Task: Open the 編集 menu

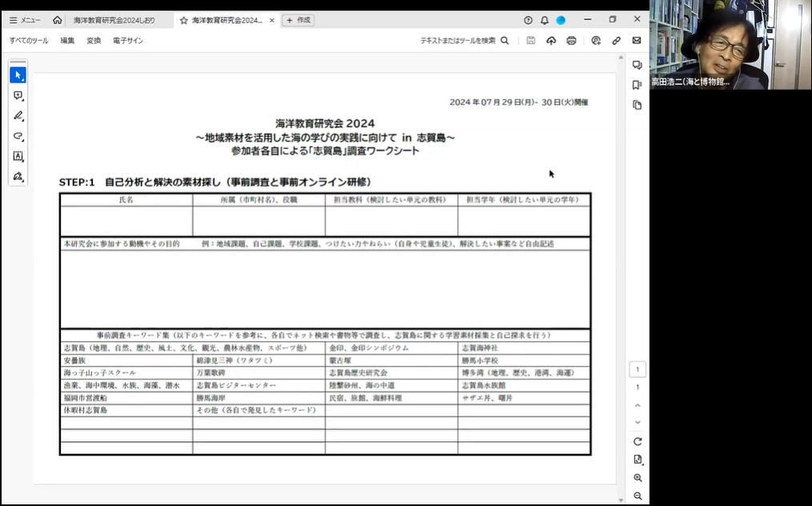Action: click(x=67, y=40)
